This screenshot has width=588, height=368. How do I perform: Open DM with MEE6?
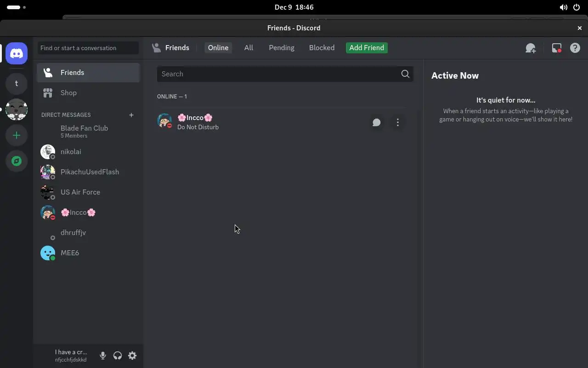pyautogui.click(x=88, y=253)
